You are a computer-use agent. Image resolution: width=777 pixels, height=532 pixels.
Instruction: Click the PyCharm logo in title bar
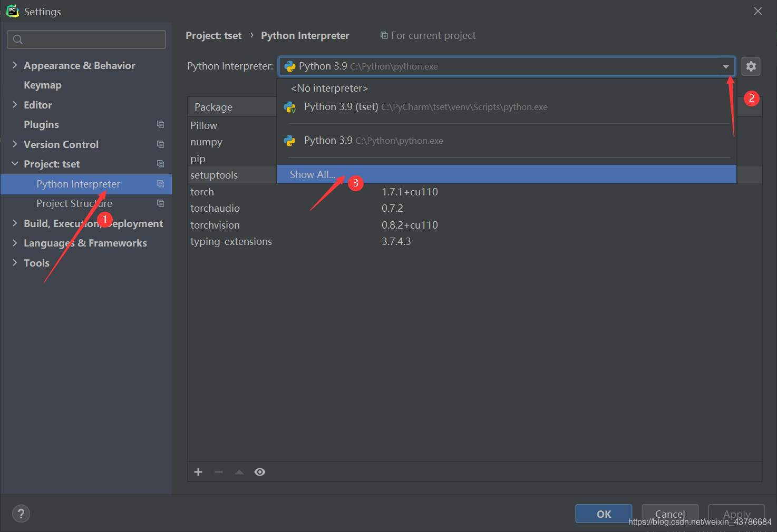[12, 11]
